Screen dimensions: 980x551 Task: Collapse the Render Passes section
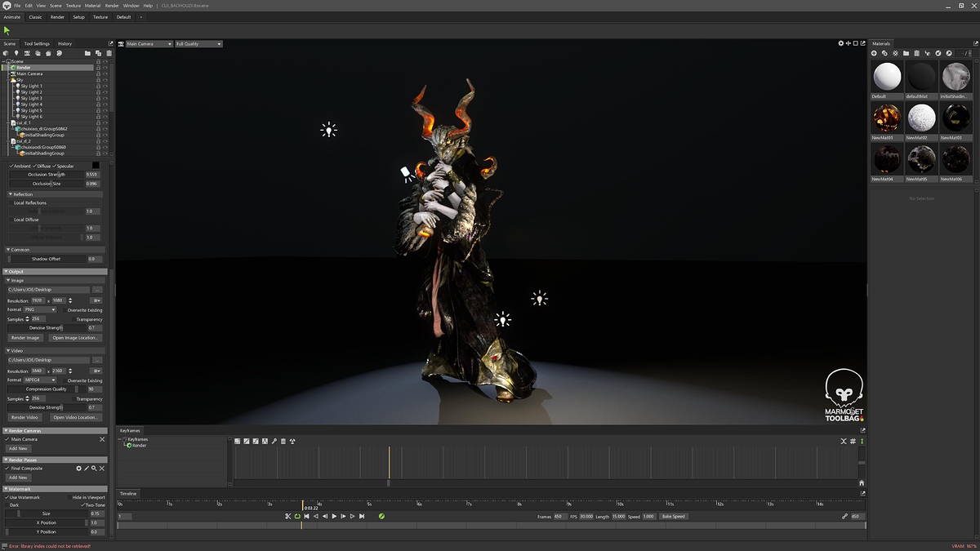7,460
